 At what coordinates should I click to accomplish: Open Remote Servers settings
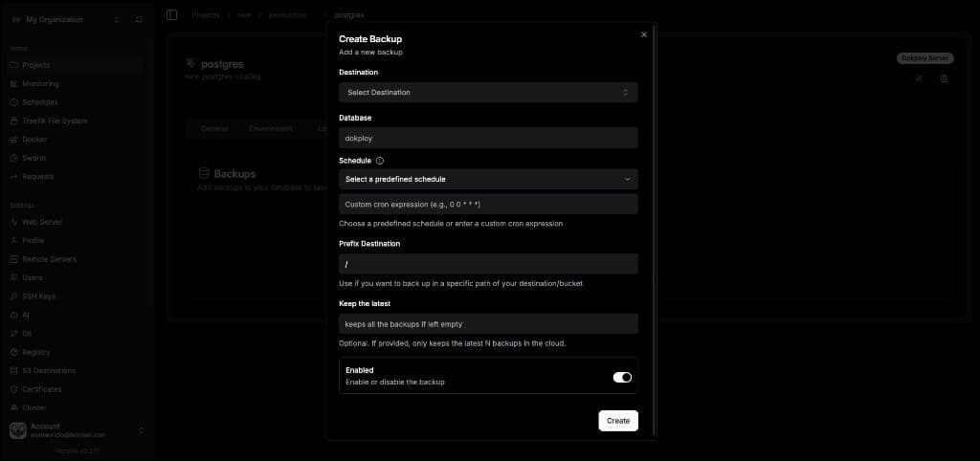point(75,259)
